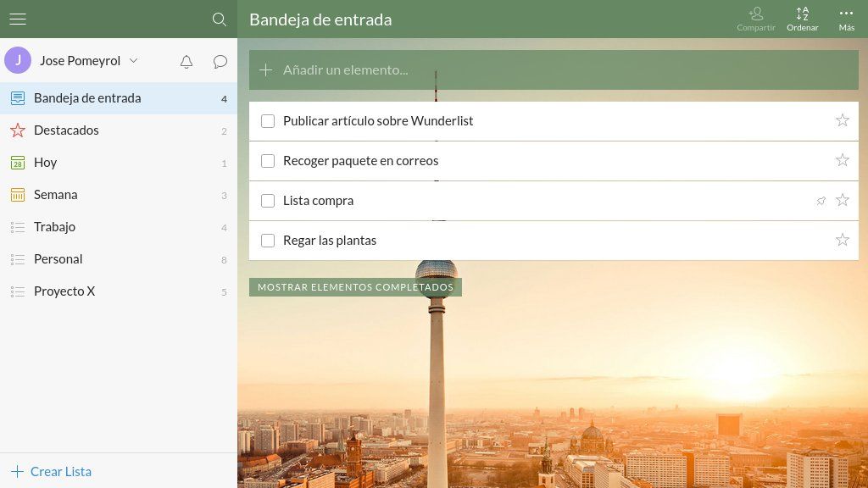Click the search magnifier icon

point(219,19)
